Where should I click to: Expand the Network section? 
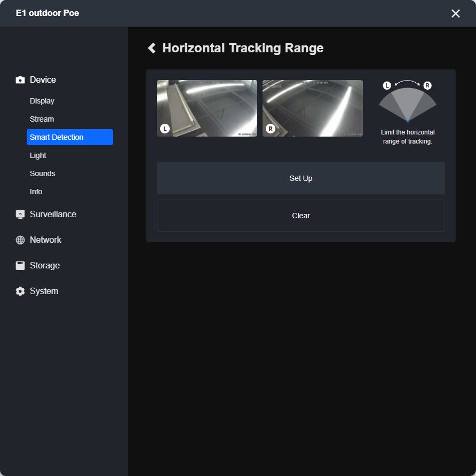[45, 240]
